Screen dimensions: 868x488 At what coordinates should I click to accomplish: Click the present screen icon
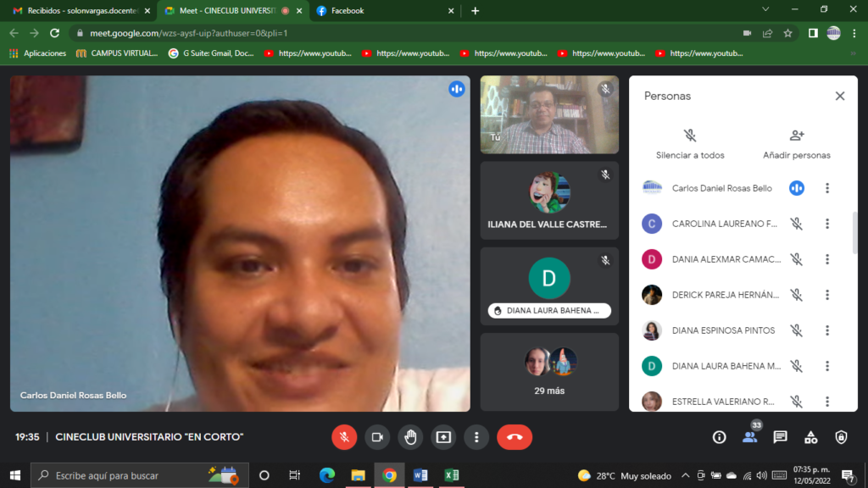pos(443,437)
